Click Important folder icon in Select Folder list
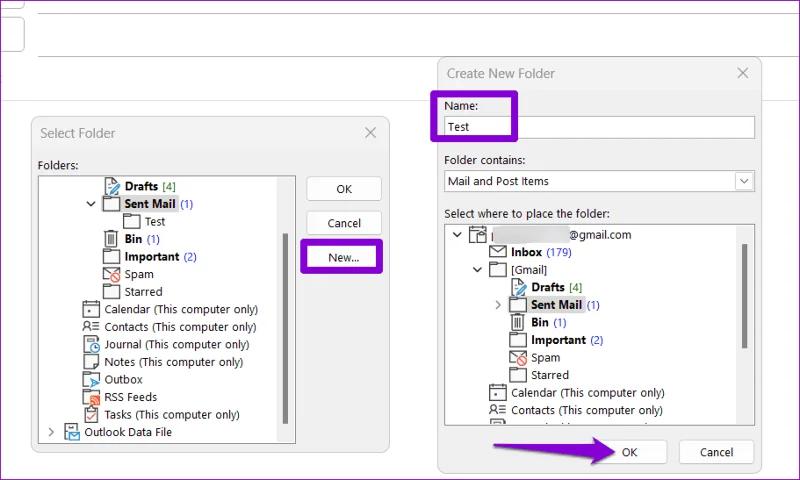The image size is (800, 480). point(111,256)
